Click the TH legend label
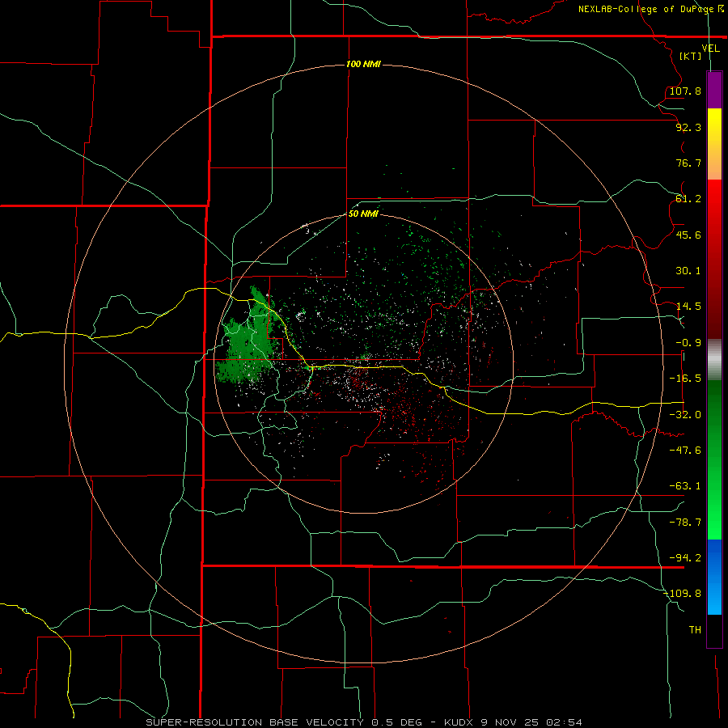728x728 pixels. 695,630
